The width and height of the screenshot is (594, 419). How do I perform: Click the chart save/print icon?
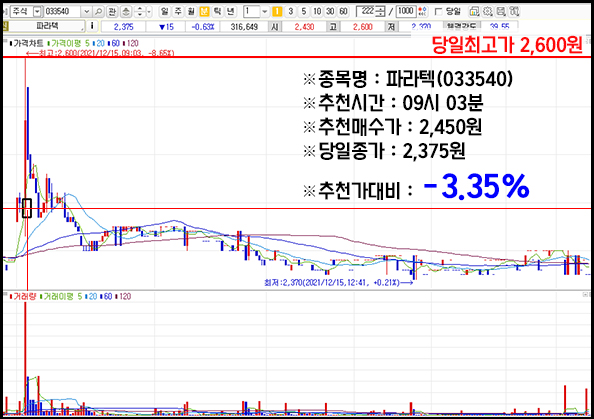click(x=501, y=11)
